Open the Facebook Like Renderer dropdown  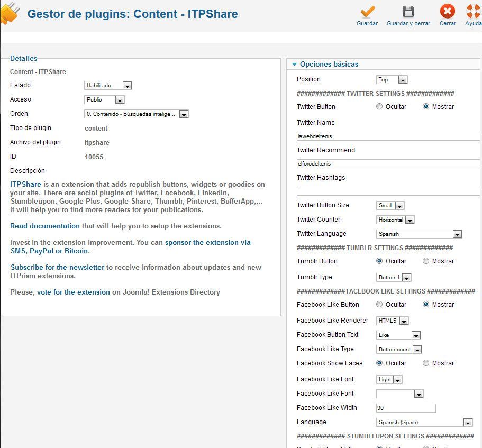click(x=392, y=321)
